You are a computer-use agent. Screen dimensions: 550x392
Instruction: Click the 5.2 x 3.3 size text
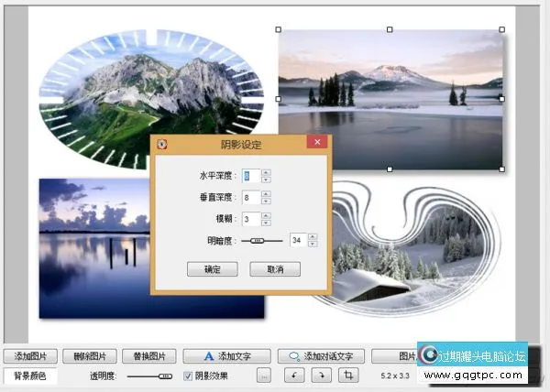click(395, 376)
